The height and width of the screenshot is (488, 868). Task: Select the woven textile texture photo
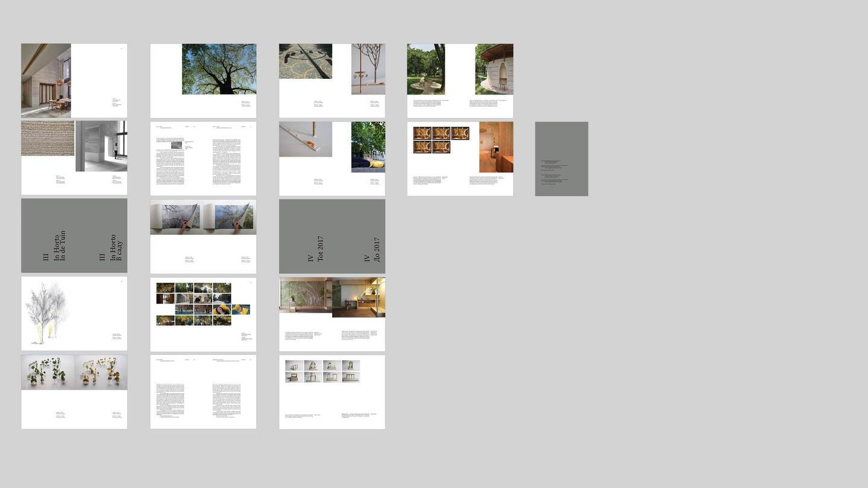coord(48,139)
